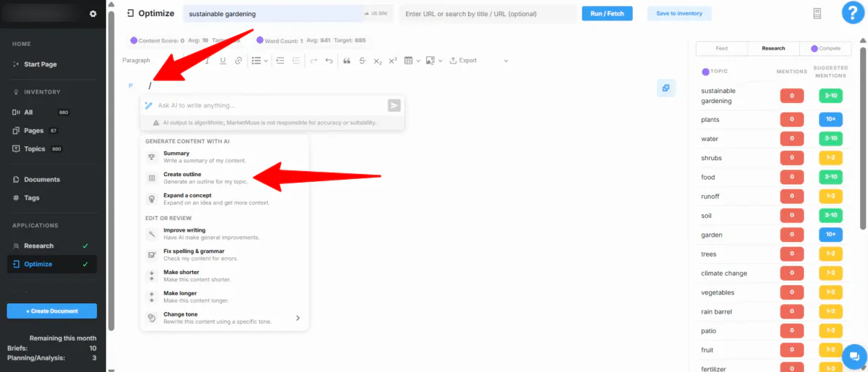The image size is (868, 372).
Task: Decrease indent of the paragraph
Action: 296,61
